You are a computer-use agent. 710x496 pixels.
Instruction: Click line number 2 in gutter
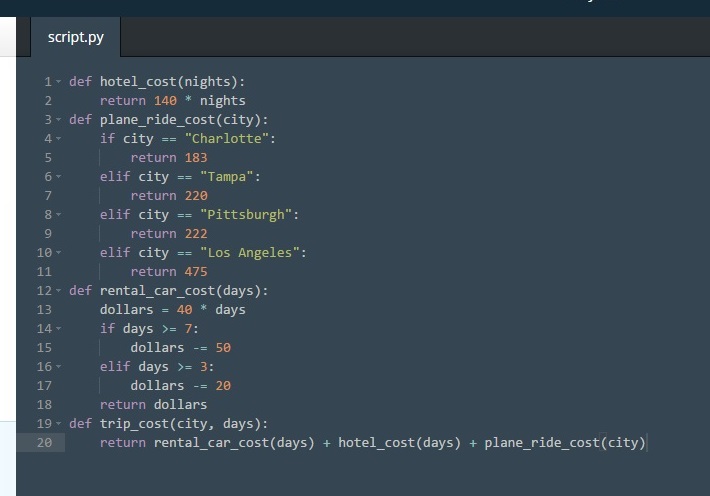pos(48,101)
